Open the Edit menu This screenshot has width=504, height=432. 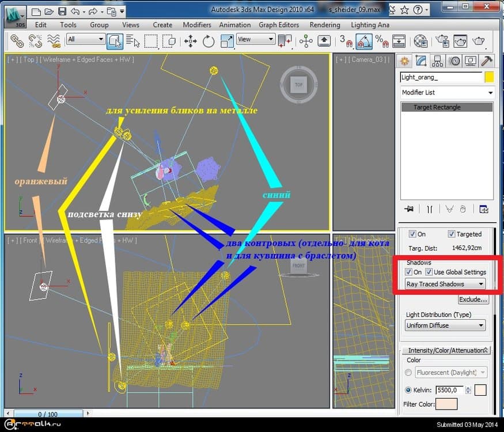[41, 25]
